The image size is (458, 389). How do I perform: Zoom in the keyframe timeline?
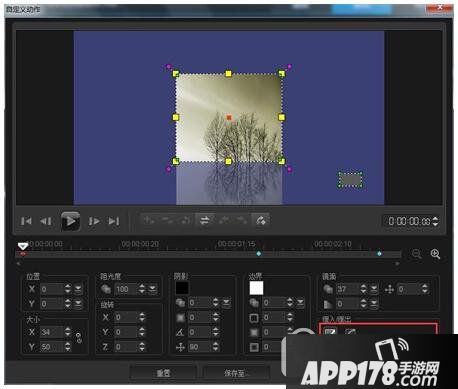[x=435, y=254]
